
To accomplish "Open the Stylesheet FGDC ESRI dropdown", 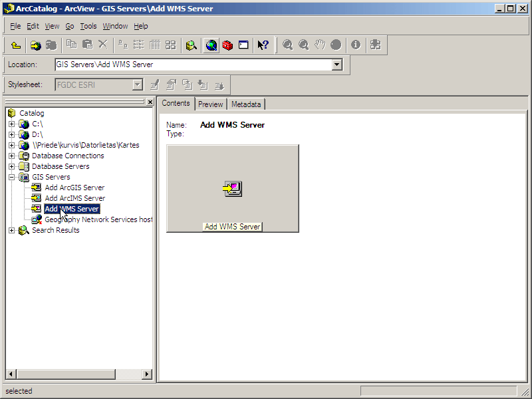I will [x=138, y=85].
